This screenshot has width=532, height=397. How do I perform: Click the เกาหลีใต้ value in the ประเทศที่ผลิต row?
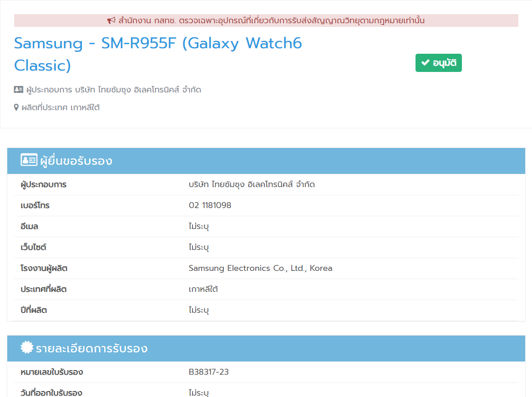click(203, 289)
